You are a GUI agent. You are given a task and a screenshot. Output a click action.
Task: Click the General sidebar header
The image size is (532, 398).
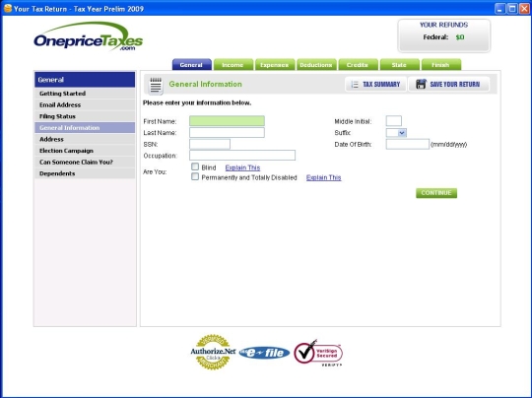[x=85, y=80]
